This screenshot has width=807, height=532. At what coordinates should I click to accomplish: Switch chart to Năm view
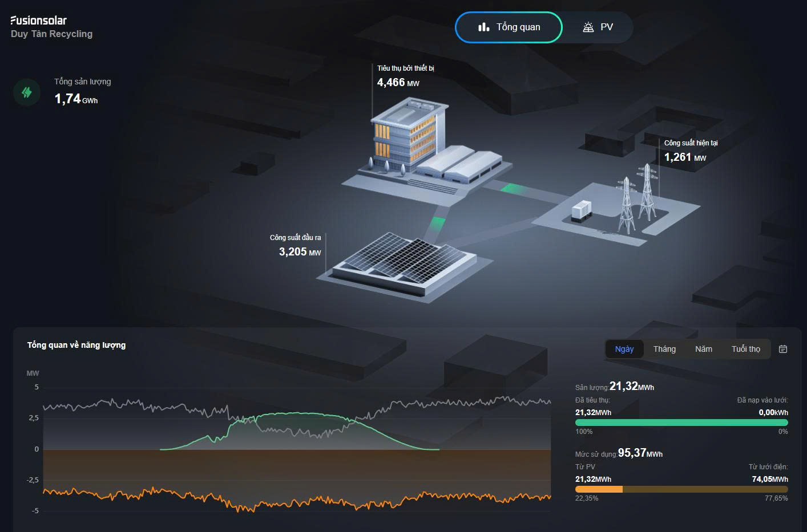703,349
